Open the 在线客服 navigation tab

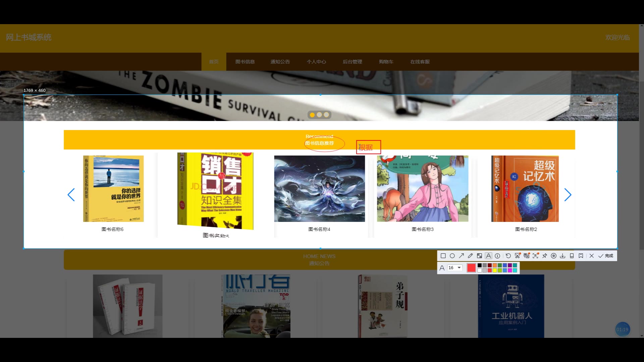420,62
